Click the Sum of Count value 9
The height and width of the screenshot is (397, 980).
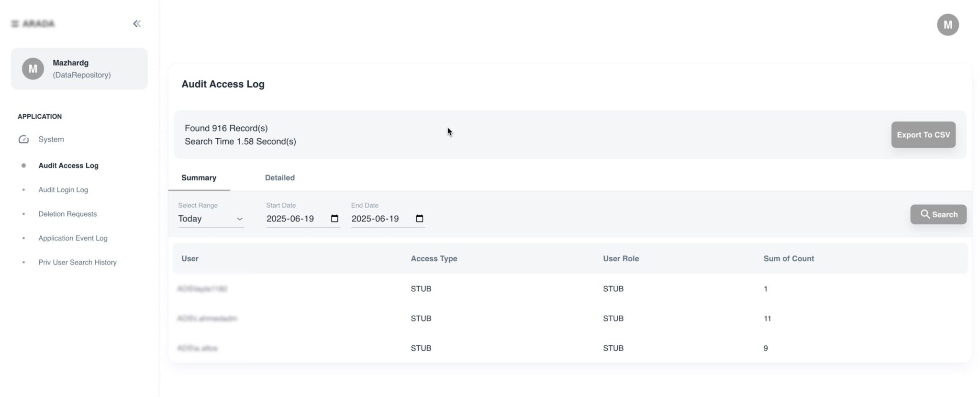766,348
